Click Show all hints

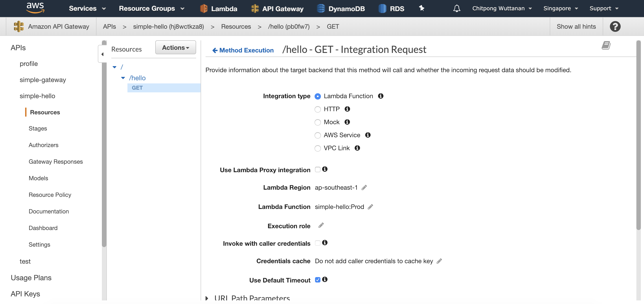pyautogui.click(x=576, y=26)
